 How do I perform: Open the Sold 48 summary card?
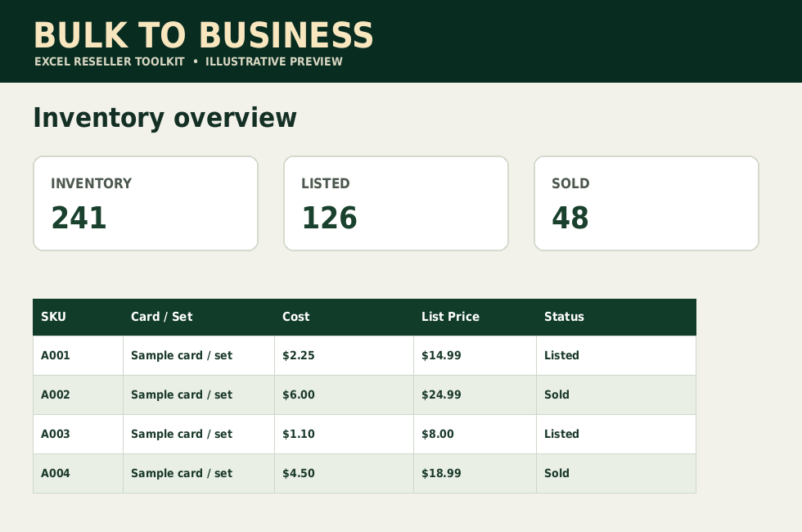[647, 204]
